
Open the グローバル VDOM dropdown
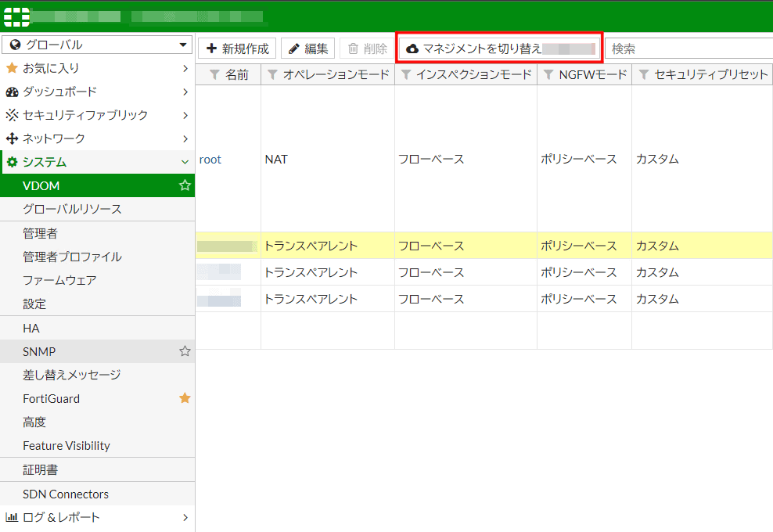(98, 45)
